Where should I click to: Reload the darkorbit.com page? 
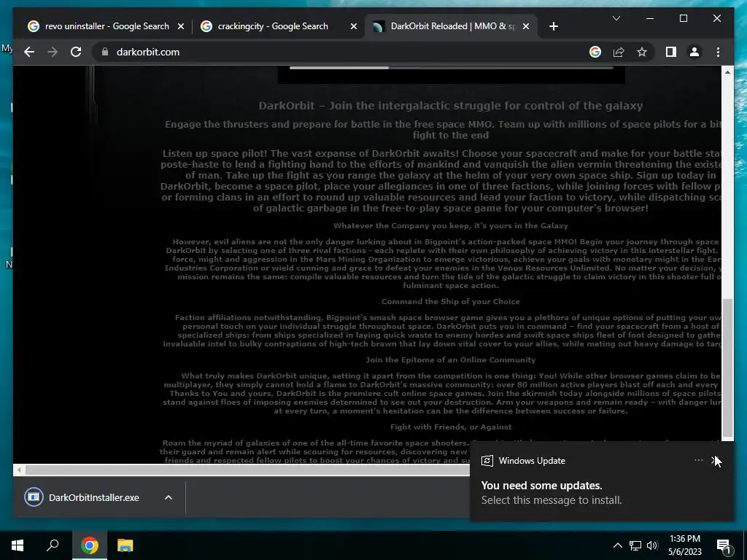[x=76, y=52]
